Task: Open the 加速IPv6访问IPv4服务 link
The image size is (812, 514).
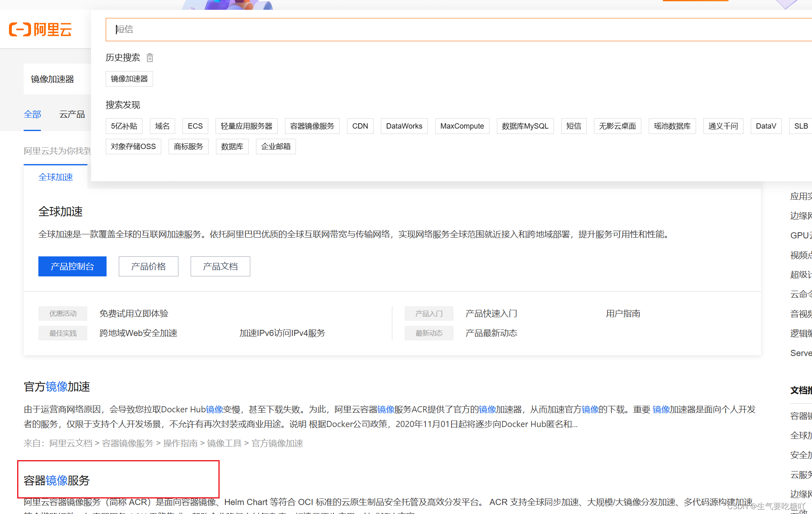Action: [283, 333]
